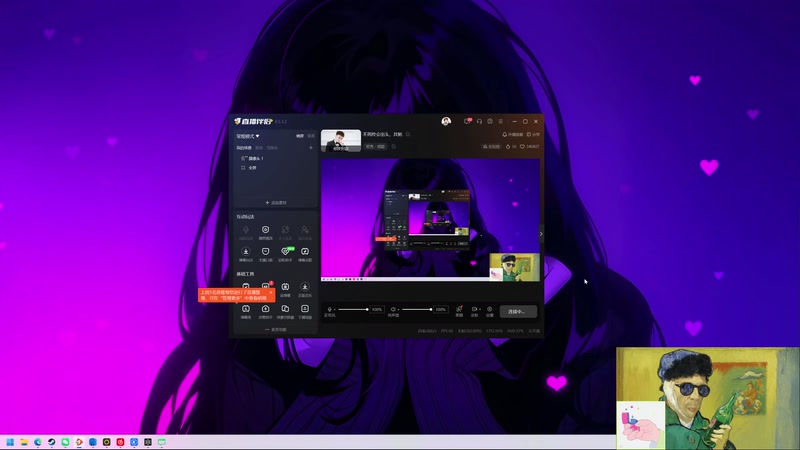Edit stream title with pencil icon
This screenshot has height=450, width=800.
[x=408, y=135]
